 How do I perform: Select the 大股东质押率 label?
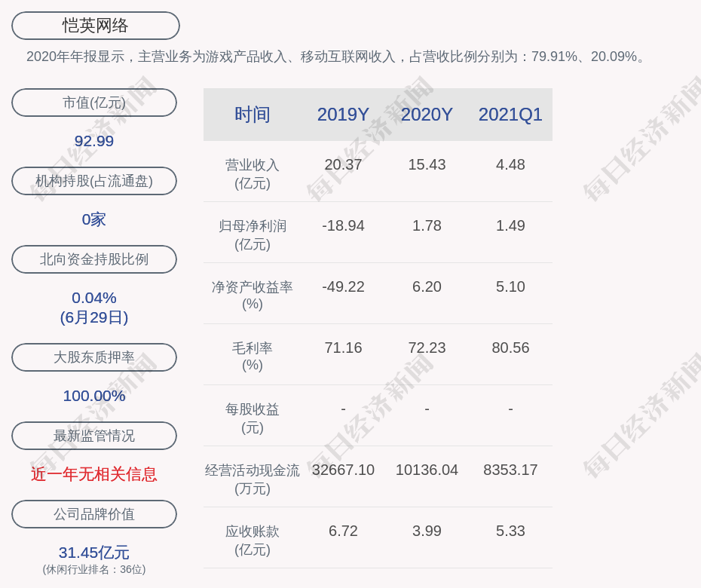94,357
